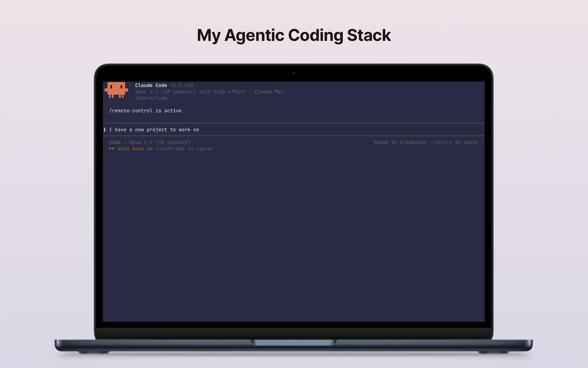Click the 'Claude Code' title text
The width and height of the screenshot is (588, 368).
point(151,85)
